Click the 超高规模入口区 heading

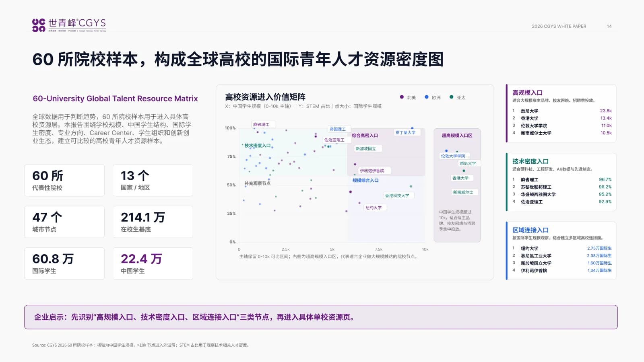pyautogui.click(x=457, y=136)
